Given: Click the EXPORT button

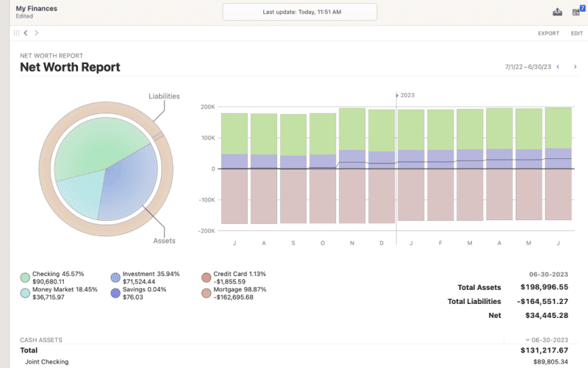Looking at the screenshot, I should coord(548,33).
